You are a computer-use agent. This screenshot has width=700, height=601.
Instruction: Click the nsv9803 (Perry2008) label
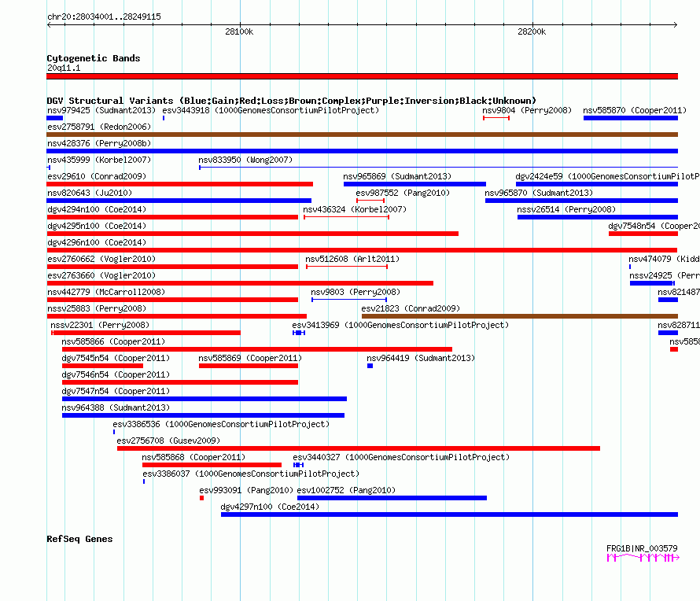coord(356,292)
